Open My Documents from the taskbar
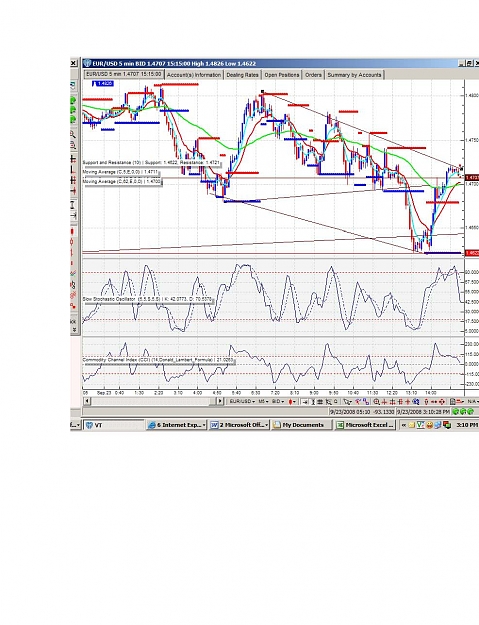The width and height of the screenshot is (479, 625). click(302, 425)
